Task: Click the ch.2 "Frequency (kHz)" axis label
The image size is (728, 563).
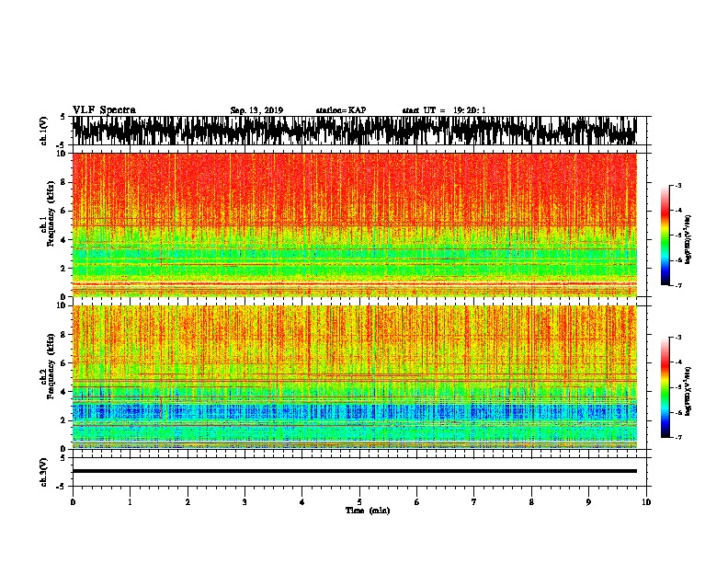Action: [51, 366]
